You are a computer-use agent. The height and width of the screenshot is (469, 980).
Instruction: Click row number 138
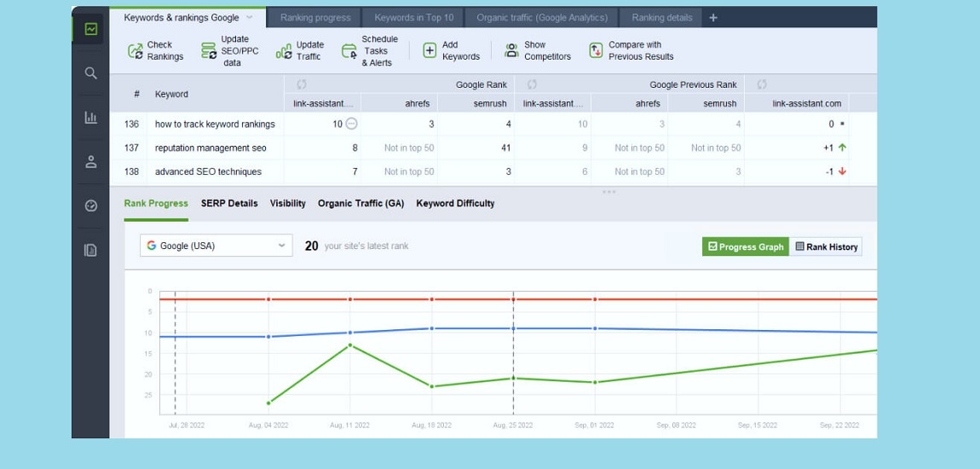(131, 171)
